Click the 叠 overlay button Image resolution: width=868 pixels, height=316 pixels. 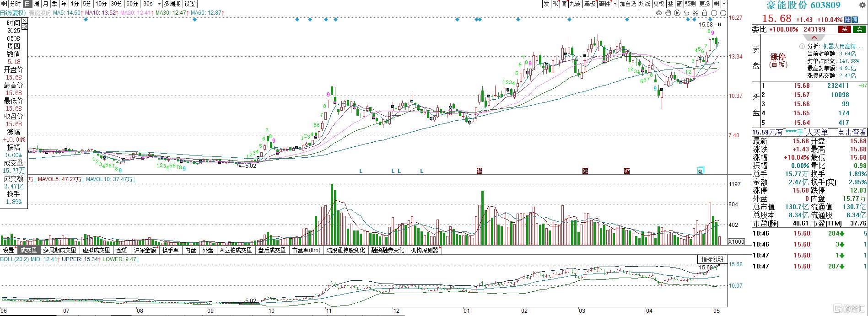click(x=670, y=4)
